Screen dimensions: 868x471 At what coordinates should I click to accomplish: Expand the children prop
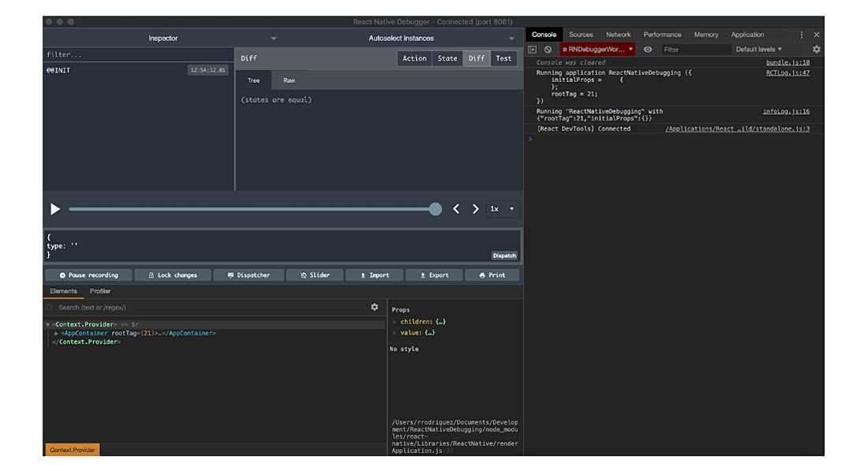click(395, 322)
